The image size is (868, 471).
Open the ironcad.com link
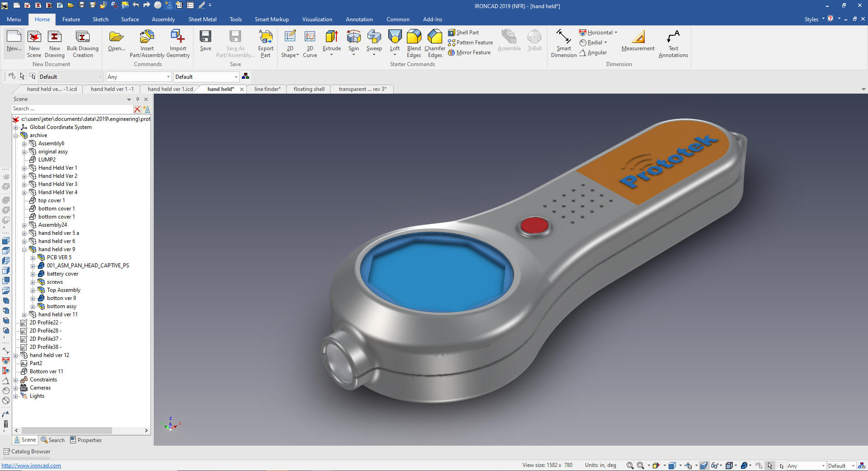[x=31, y=466]
